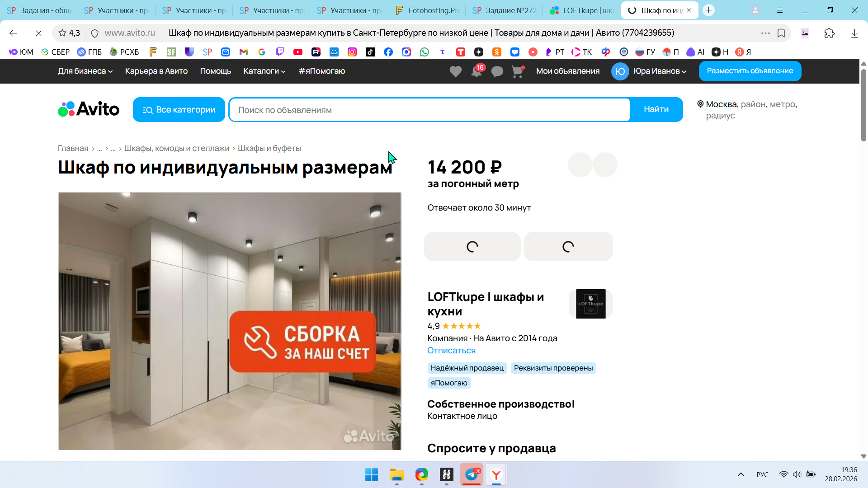Expand the Для бизнеса dropdown menu

click(85, 71)
